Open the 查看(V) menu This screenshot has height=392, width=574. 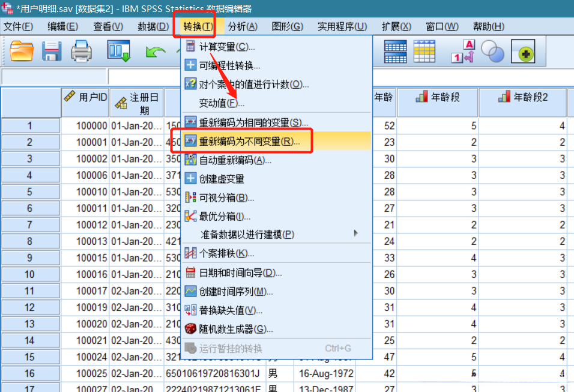click(108, 27)
